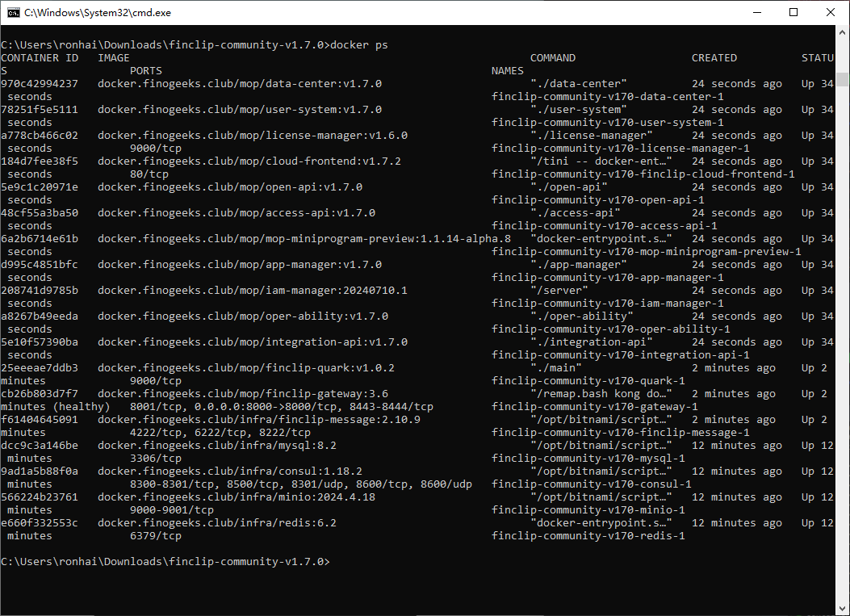Click the 80/tcp port text
The image size is (850, 616).
click(x=149, y=174)
